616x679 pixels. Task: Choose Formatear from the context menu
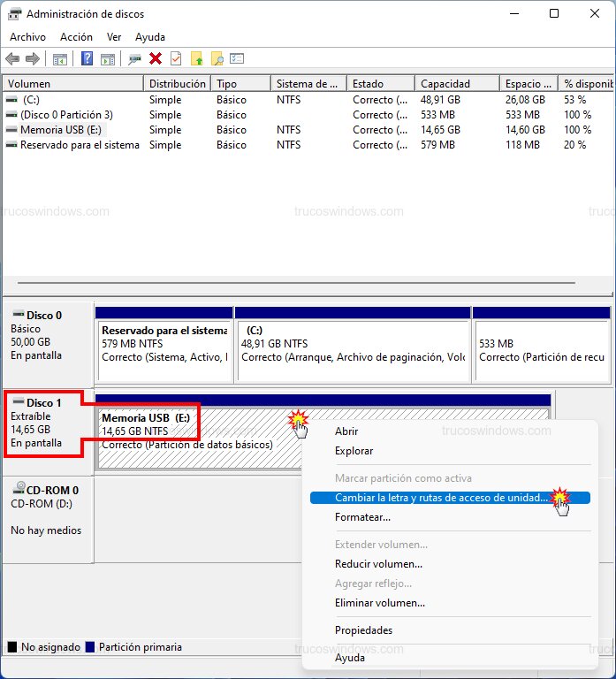tap(362, 517)
